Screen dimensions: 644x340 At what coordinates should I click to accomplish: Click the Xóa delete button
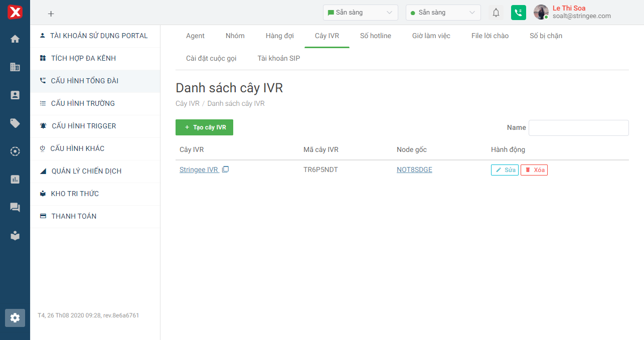point(534,170)
